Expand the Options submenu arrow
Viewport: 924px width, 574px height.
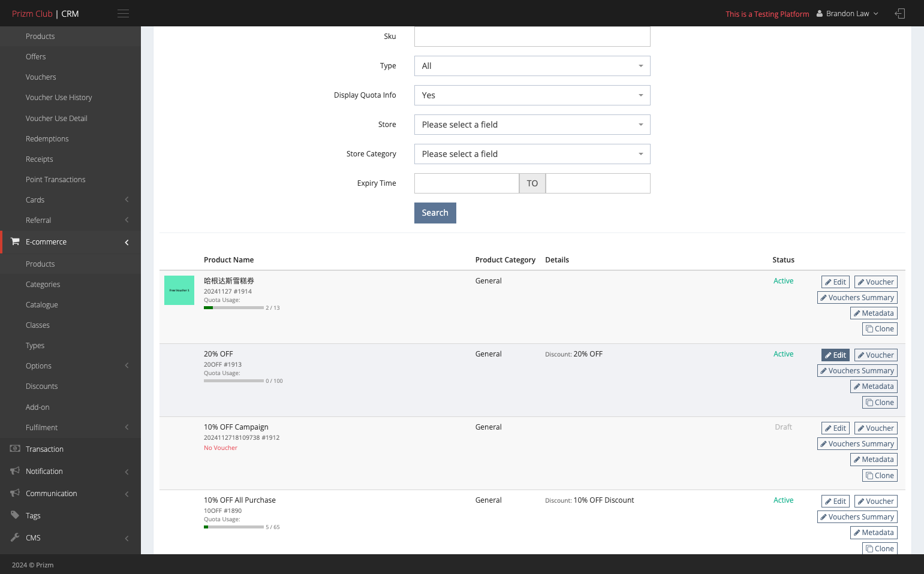(x=127, y=365)
